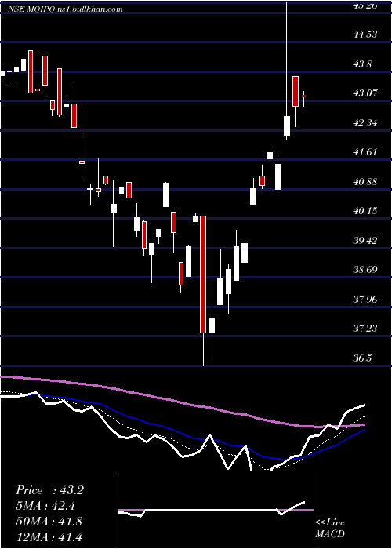
Task: Select the 40.88 price axis label
Action: tap(367, 181)
